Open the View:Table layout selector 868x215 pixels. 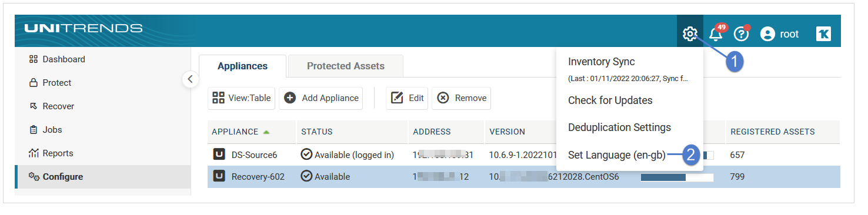241,98
